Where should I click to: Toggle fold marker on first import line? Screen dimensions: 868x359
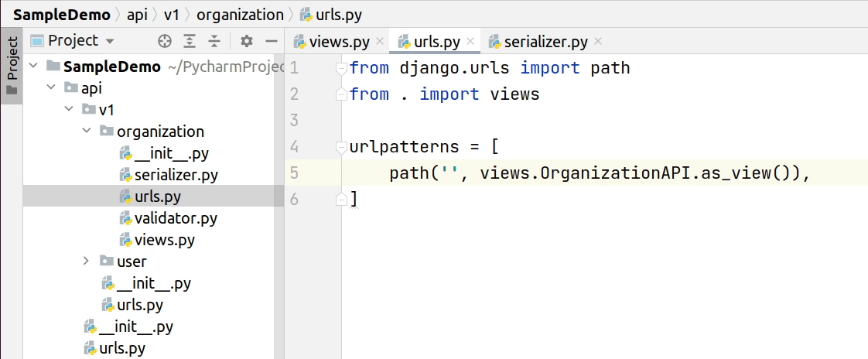[x=341, y=68]
